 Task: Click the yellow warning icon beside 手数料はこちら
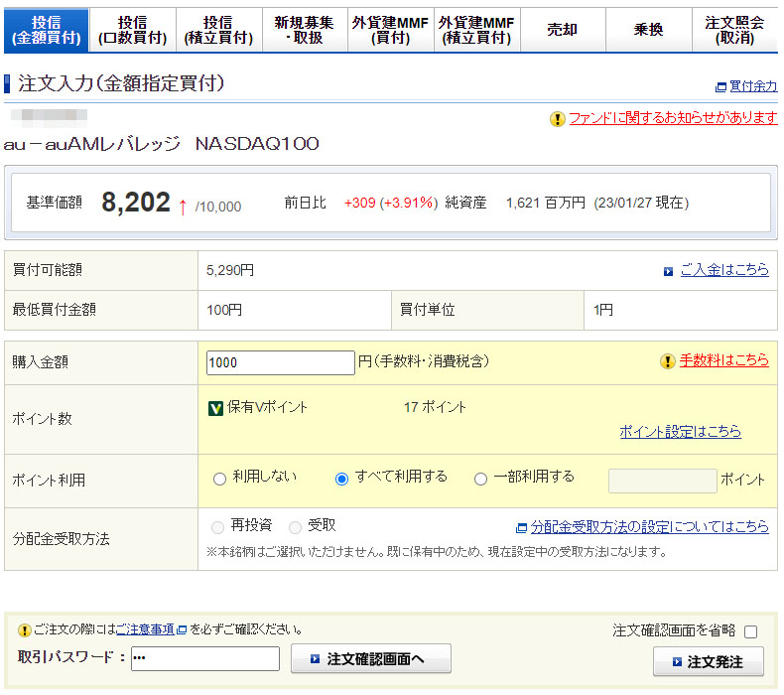668,361
